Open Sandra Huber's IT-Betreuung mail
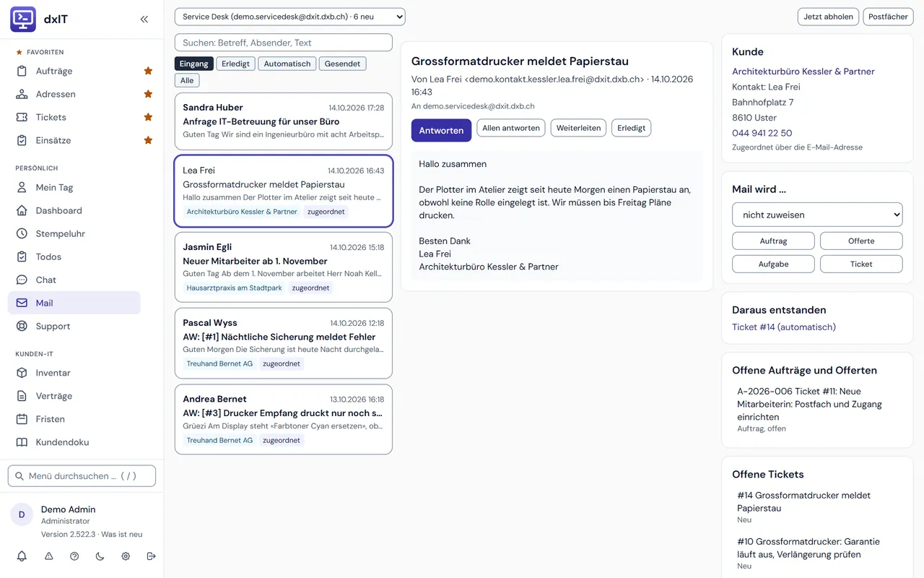 coord(284,121)
